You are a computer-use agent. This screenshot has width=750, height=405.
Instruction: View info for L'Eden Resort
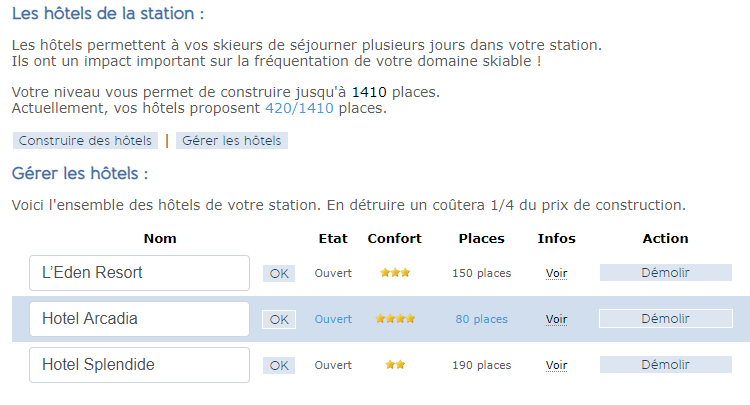(556, 273)
